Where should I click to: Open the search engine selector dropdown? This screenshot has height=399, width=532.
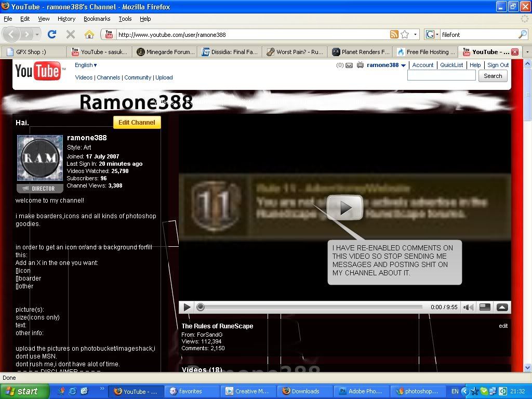[x=432, y=35]
